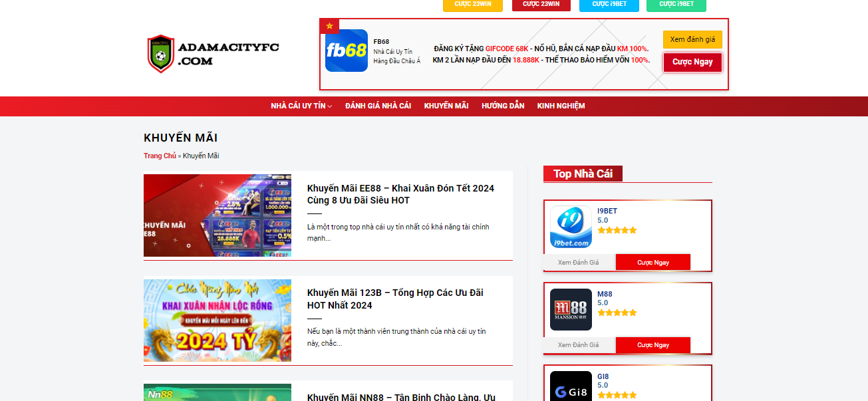Click Cược Ngay in FB68 banner
868x401 pixels.
(x=692, y=62)
